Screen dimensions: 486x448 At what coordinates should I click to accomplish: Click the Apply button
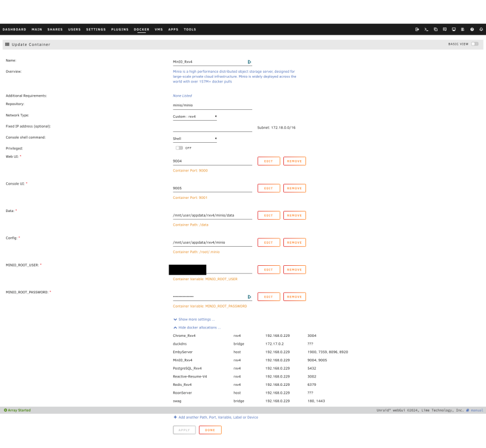[x=184, y=430]
